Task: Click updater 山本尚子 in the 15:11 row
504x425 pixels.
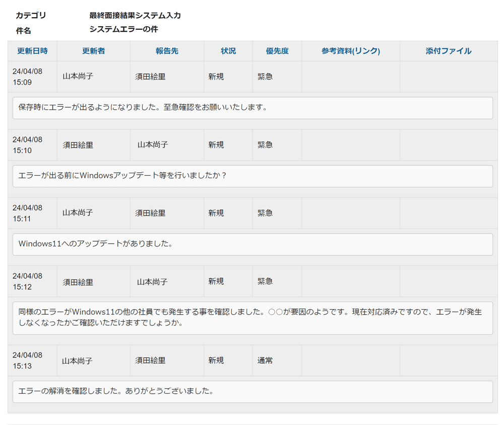Action: [78, 212]
